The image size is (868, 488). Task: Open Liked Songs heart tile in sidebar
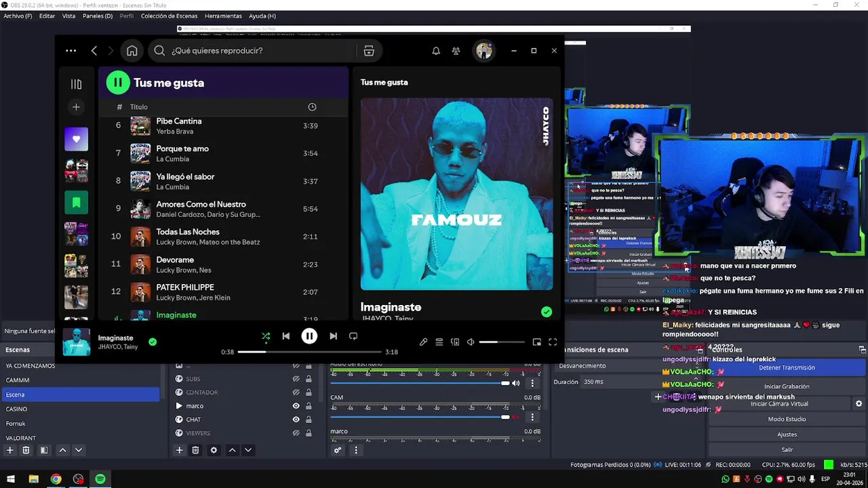tap(76, 139)
